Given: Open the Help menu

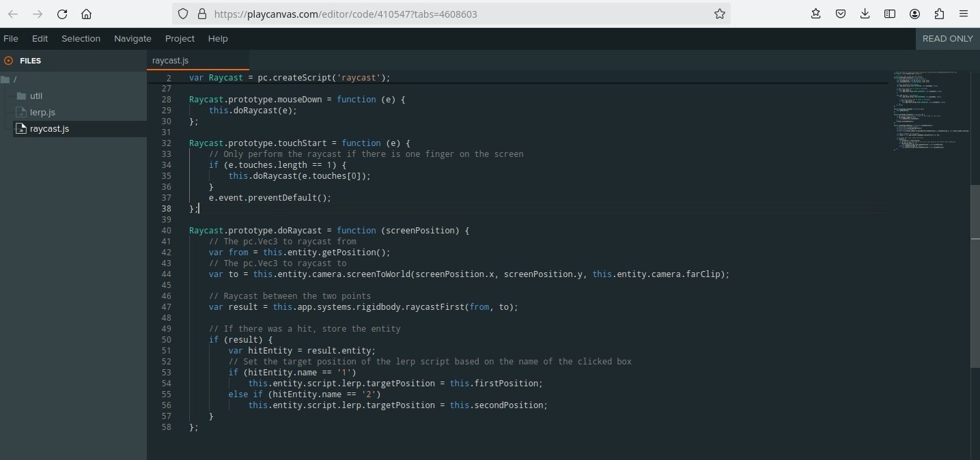Looking at the screenshot, I should [x=218, y=38].
